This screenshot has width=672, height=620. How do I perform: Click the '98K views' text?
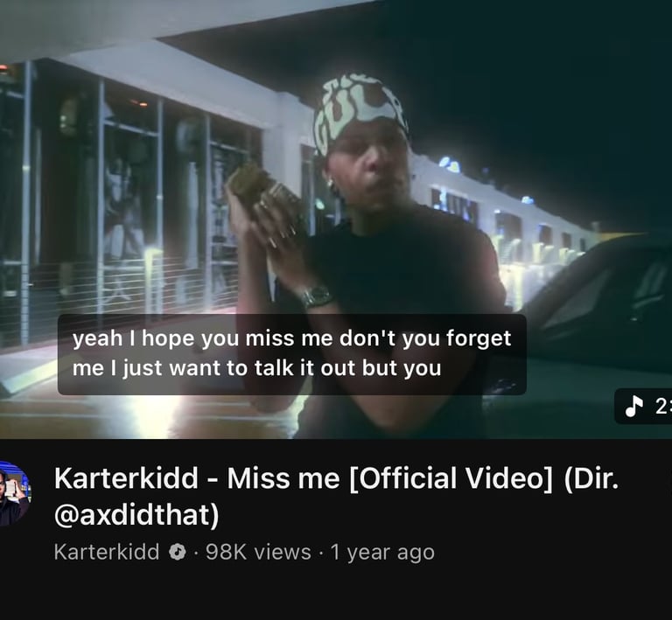(258, 552)
